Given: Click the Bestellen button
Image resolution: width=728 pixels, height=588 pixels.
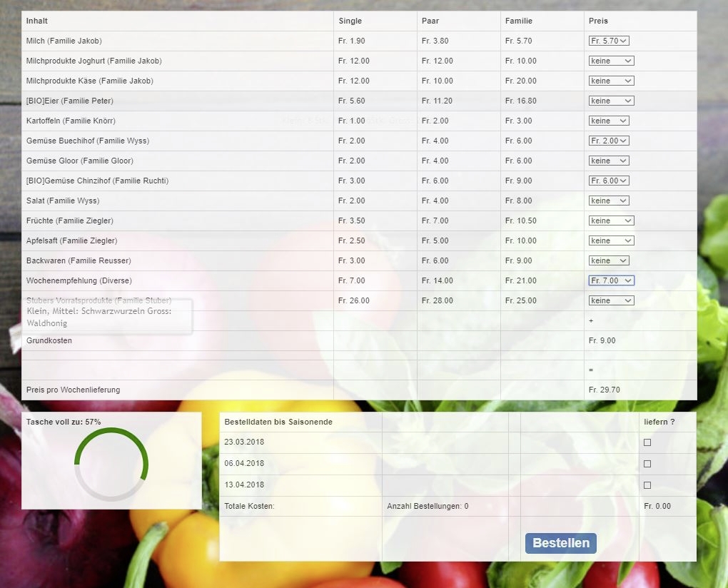Looking at the screenshot, I should (560, 543).
